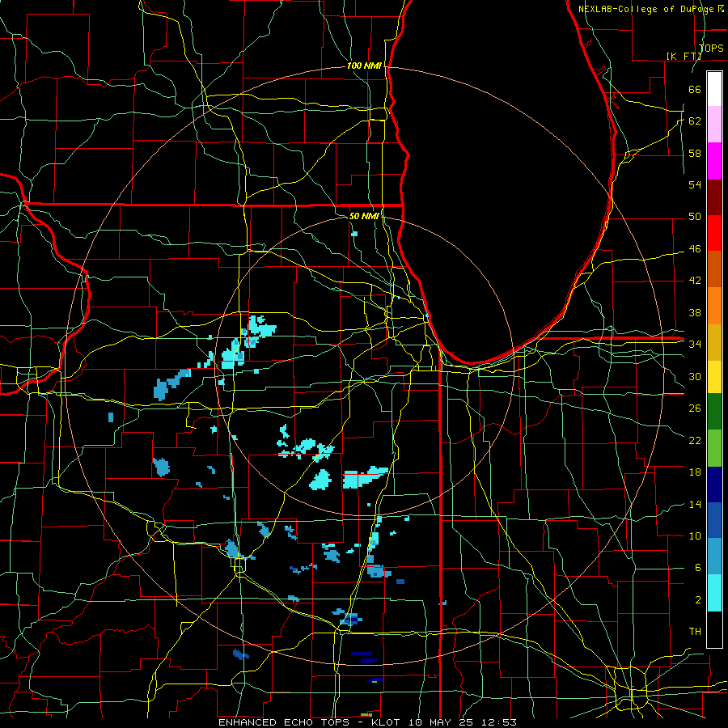Select the dark green legend swatch

tap(714, 412)
